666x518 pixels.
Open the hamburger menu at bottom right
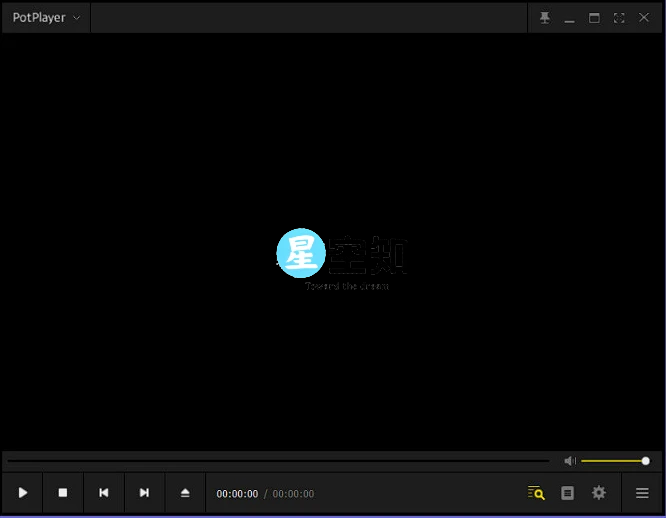[642, 493]
